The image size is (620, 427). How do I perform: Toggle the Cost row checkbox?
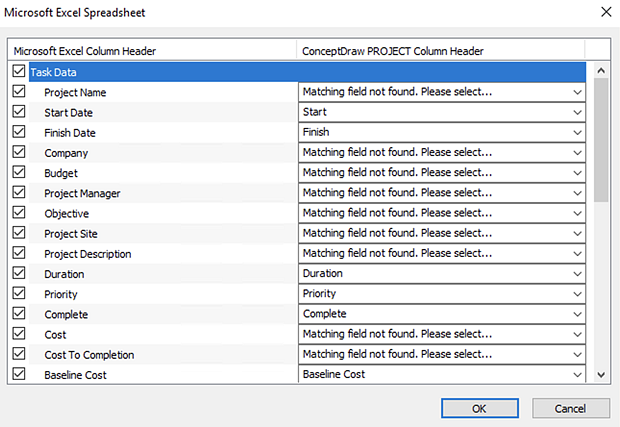tap(19, 333)
